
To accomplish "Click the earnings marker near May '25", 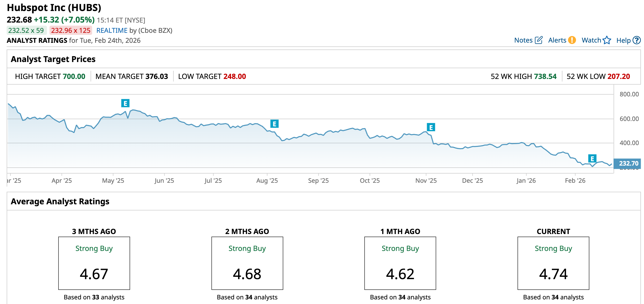I will point(125,103).
